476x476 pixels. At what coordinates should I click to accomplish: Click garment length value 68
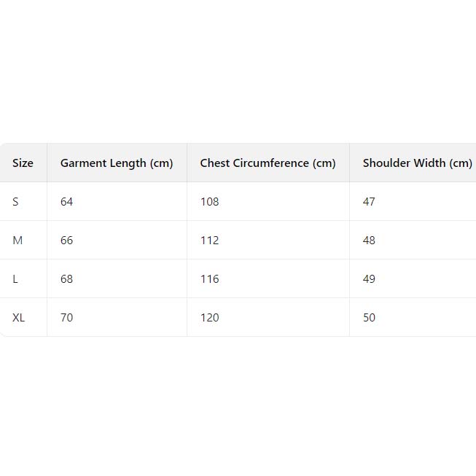(67, 279)
